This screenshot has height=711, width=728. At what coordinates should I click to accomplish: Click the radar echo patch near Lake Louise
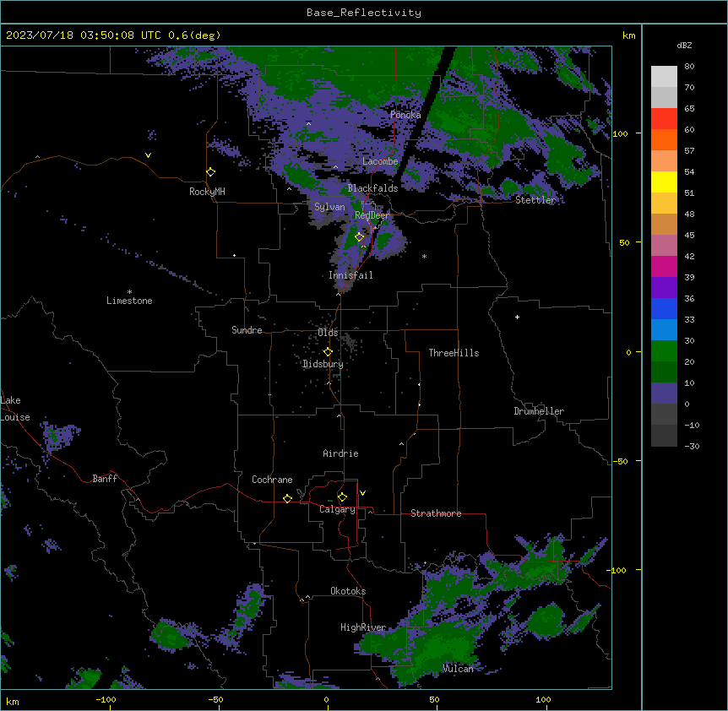pyautogui.click(x=59, y=437)
